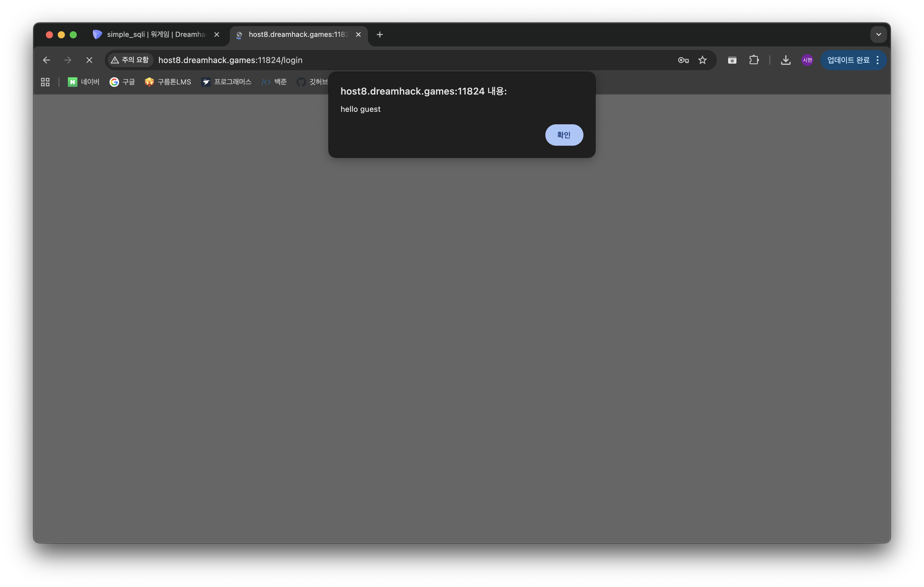The width and height of the screenshot is (924, 587).
Task: Open the 네이버 bookmark
Action: click(x=84, y=82)
